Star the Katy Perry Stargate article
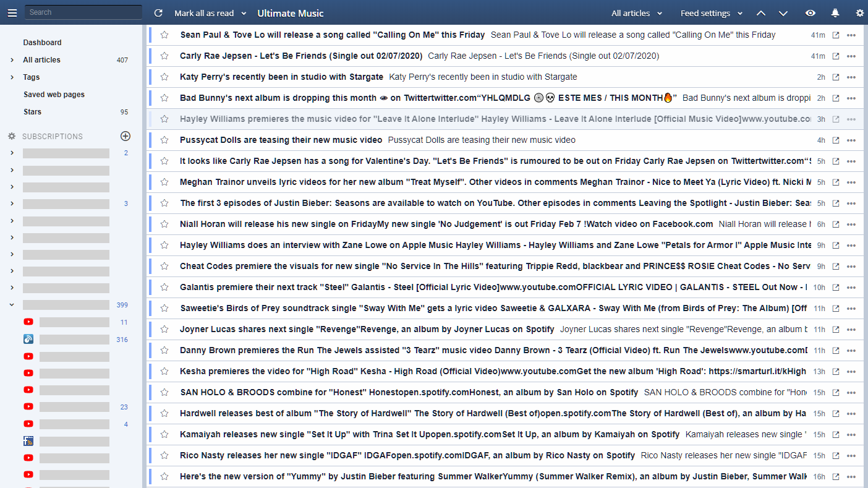 (164, 77)
